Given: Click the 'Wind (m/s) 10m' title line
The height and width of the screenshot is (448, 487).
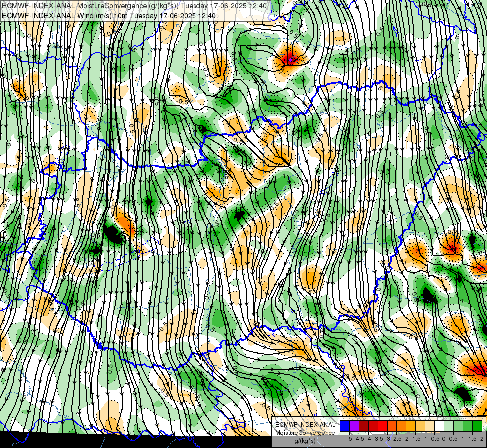Looking at the screenshot, I should tap(109, 16).
